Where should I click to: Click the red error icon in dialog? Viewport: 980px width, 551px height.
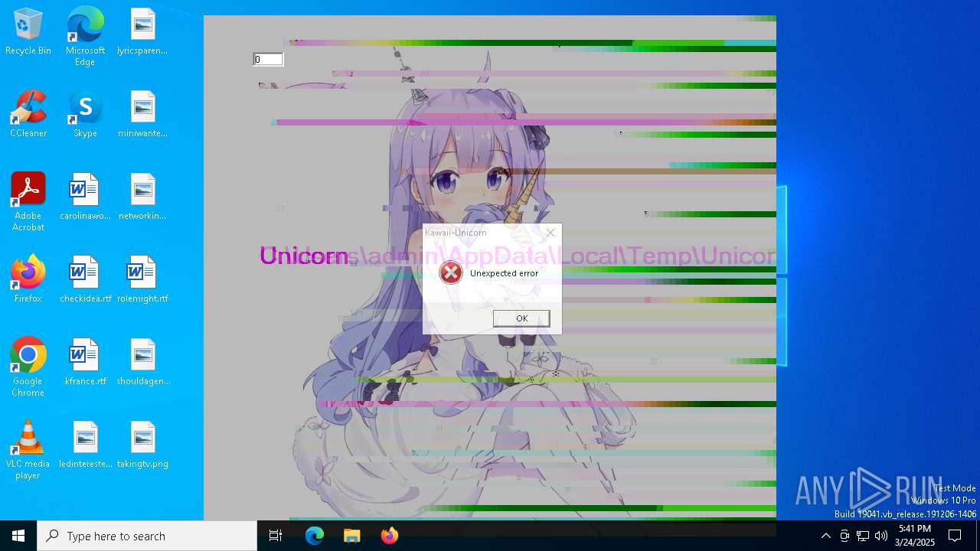click(451, 272)
